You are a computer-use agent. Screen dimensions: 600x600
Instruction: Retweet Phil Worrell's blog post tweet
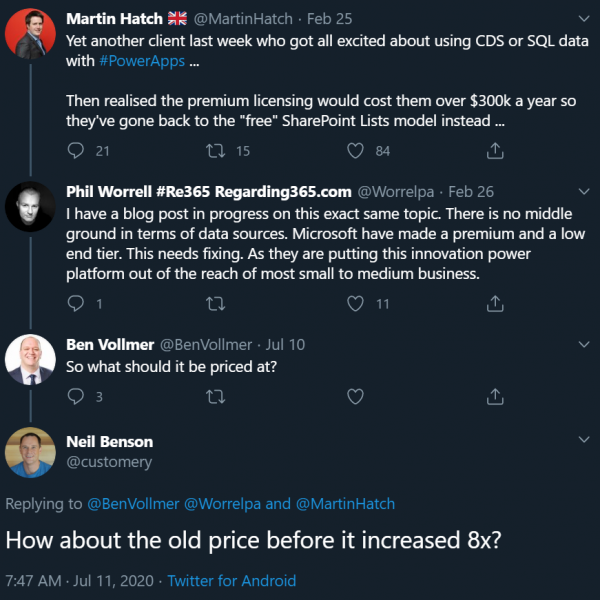[215, 304]
